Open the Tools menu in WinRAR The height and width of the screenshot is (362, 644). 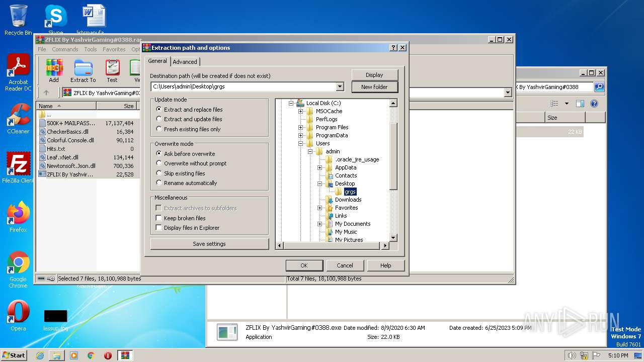[91, 49]
